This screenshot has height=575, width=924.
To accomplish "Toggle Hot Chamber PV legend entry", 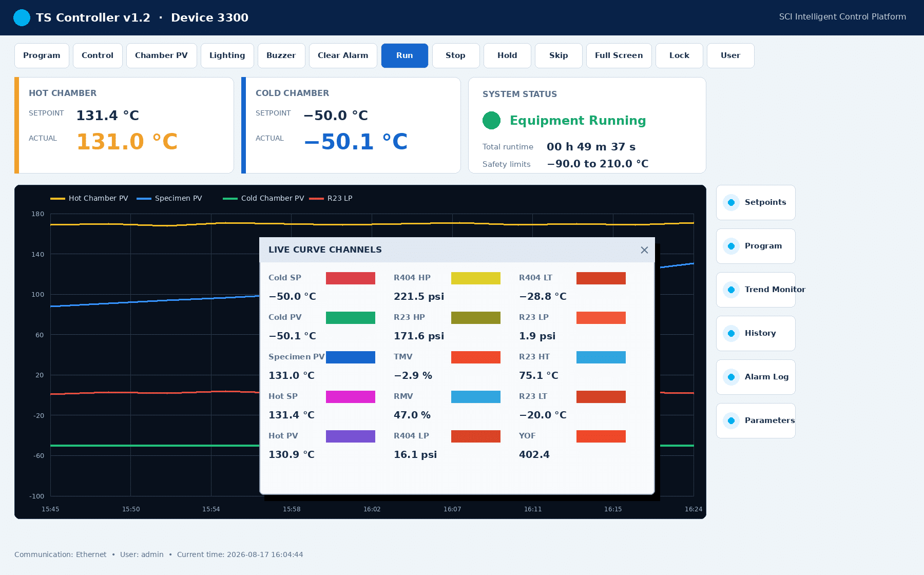I will pos(89,198).
